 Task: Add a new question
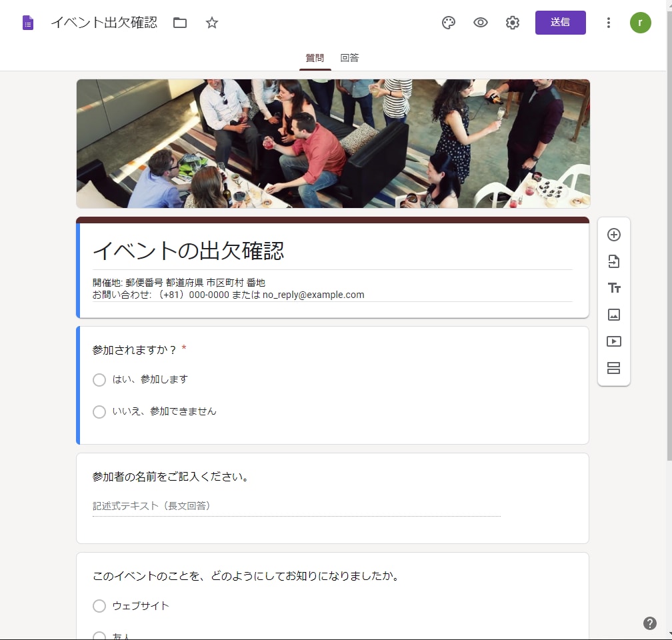(614, 235)
